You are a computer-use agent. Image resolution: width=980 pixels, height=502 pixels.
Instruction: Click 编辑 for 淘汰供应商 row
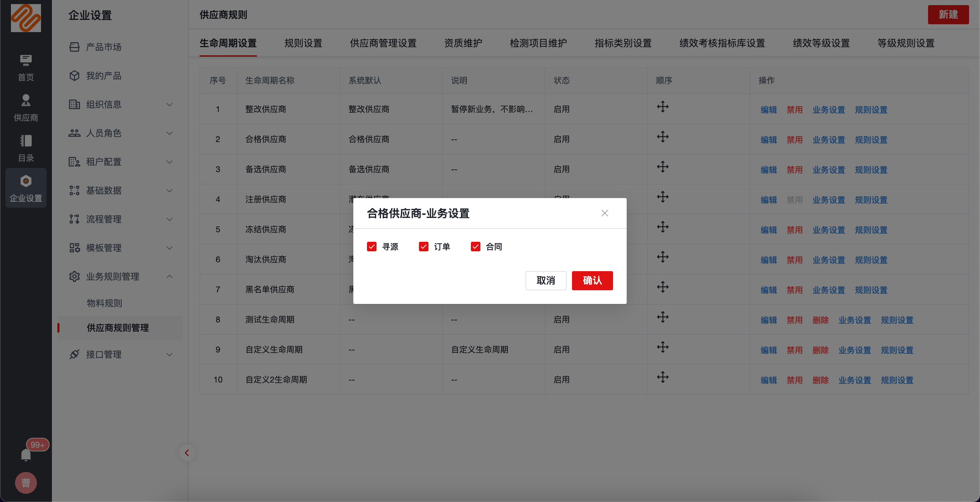click(768, 260)
